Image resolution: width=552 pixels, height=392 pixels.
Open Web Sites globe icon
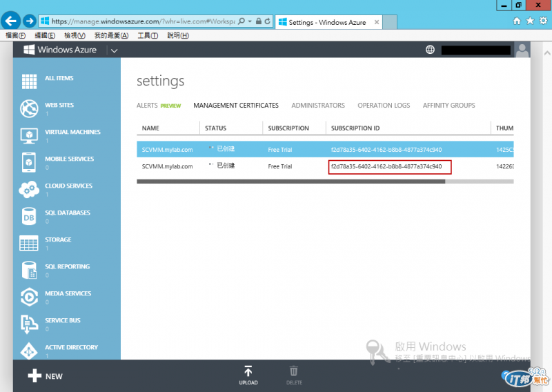click(29, 108)
